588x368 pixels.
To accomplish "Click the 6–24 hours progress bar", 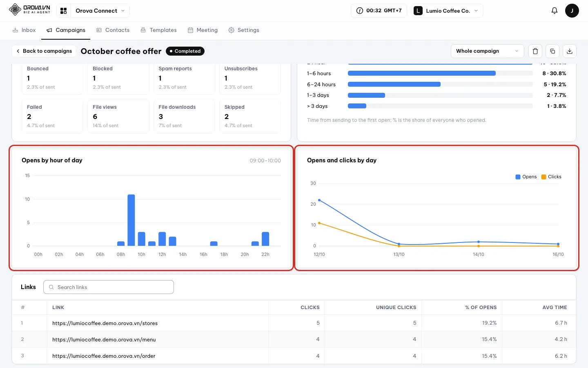I will click(x=440, y=84).
